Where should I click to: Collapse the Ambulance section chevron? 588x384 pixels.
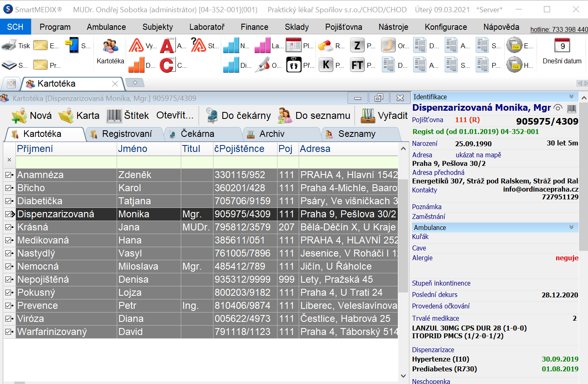571,227
